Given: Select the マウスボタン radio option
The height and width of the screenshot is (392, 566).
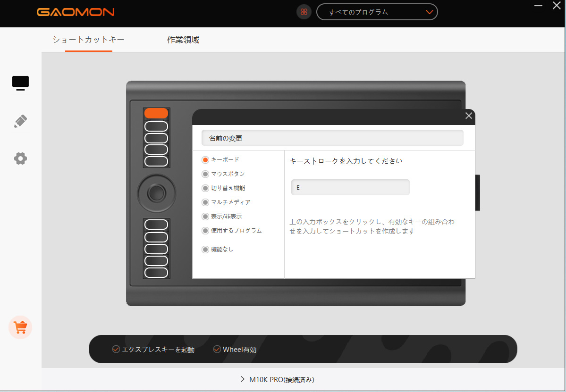Looking at the screenshot, I should pyautogui.click(x=205, y=174).
